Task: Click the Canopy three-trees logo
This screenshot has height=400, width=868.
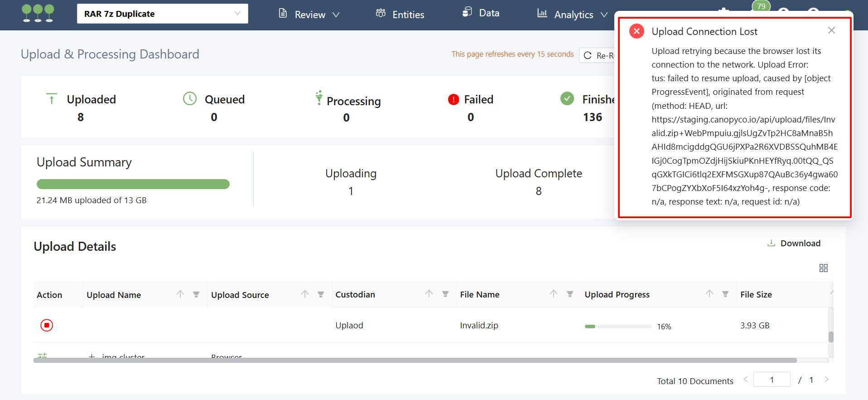Action: (38, 13)
